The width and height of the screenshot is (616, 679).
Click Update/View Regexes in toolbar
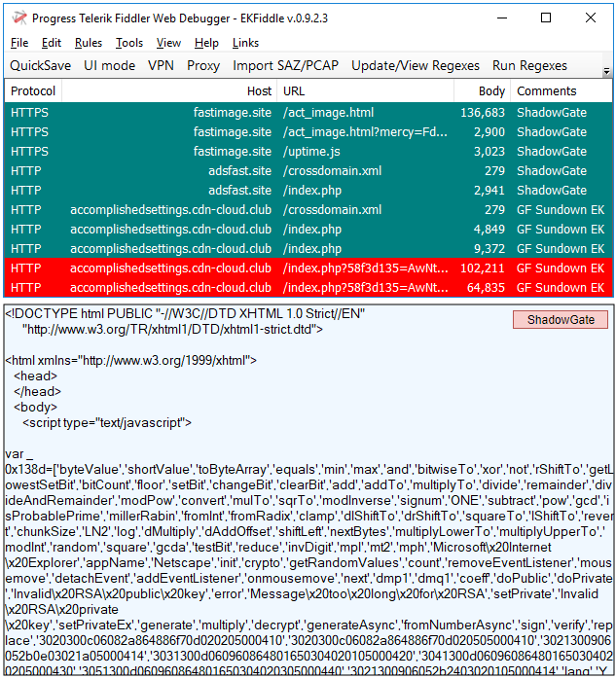point(416,66)
